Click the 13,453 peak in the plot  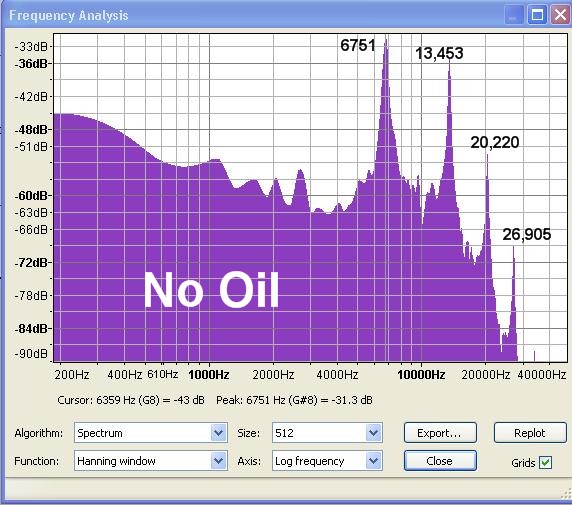(x=449, y=64)
